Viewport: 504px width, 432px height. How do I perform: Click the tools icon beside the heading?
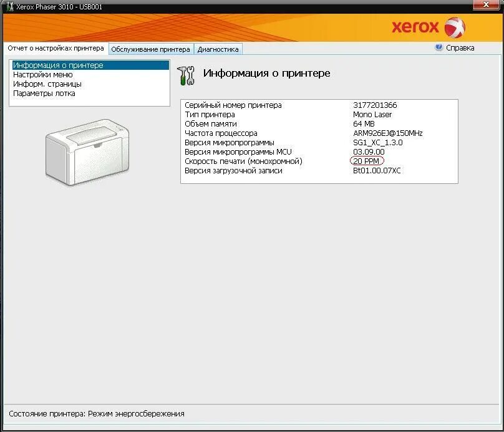click(186, 76)
